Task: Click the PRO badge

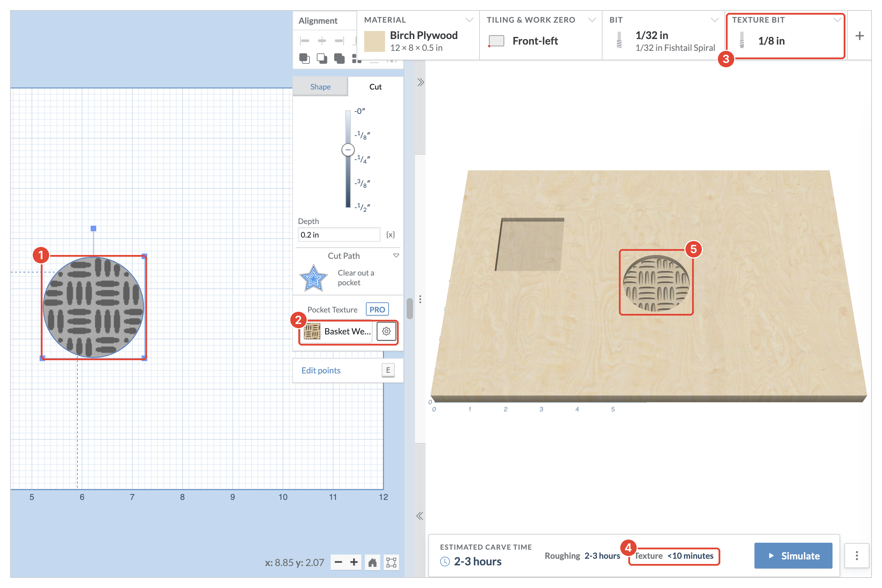Action: coord(377,310)
